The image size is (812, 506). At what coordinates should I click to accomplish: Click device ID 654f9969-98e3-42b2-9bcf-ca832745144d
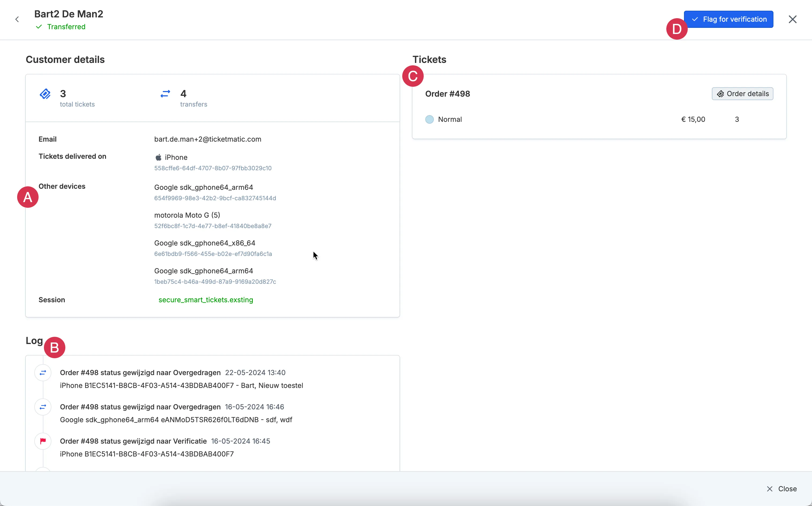coord(215,198)
